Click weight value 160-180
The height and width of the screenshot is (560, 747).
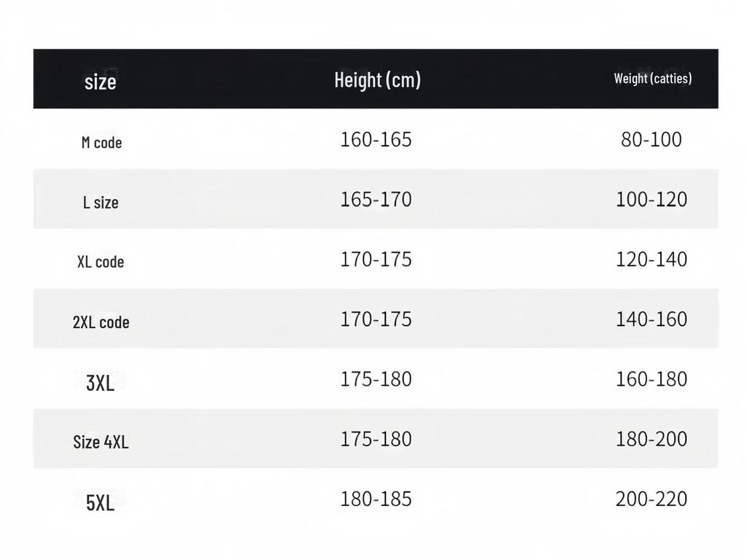[x=651, y=378]
